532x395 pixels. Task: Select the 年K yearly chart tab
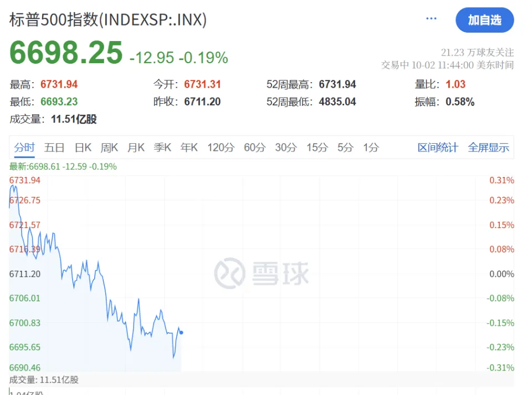pos(189,148)
